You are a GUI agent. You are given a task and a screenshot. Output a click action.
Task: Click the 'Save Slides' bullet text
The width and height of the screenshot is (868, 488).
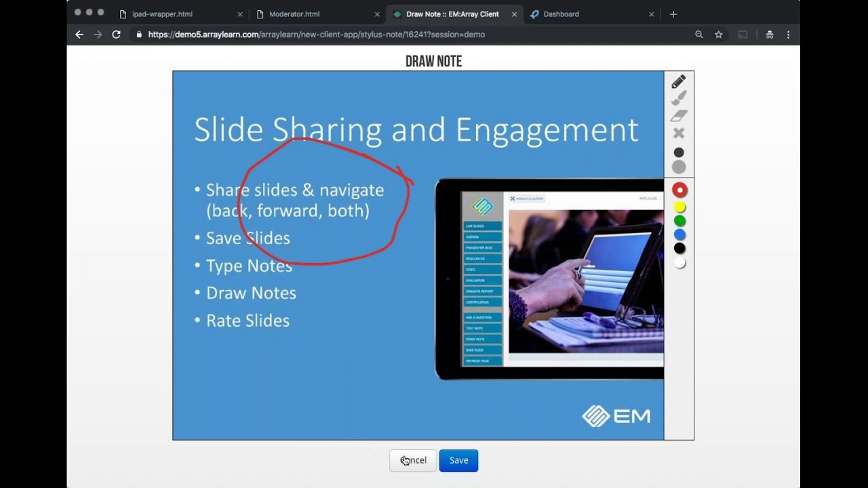(248, 238)
